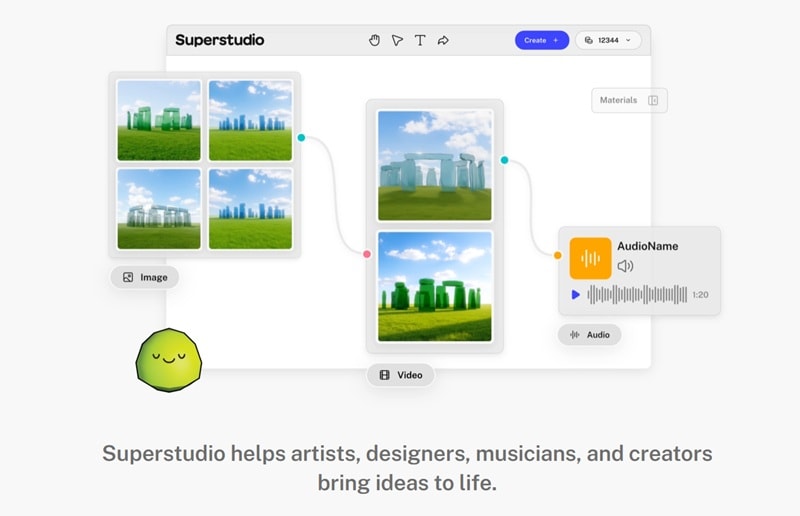The image size is (800, 516).
Task: Toggle the Materials panel
Action: click(x=629, y=100)
